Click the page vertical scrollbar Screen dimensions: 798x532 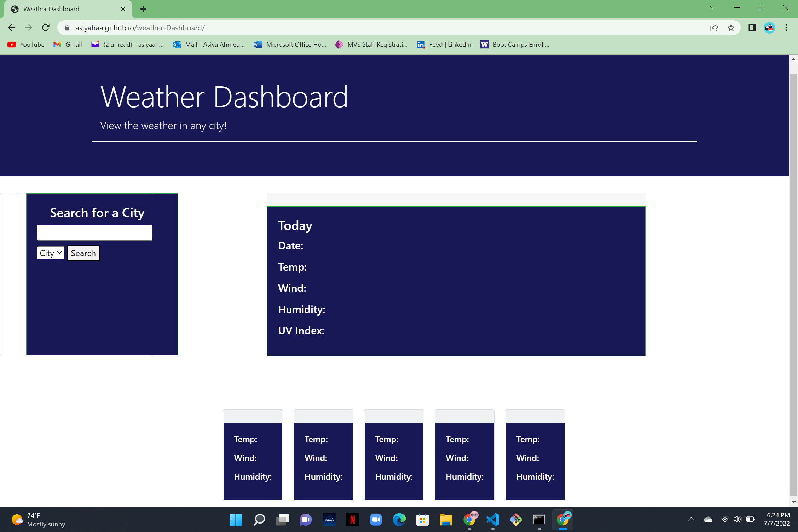click(x=793, y=285)
